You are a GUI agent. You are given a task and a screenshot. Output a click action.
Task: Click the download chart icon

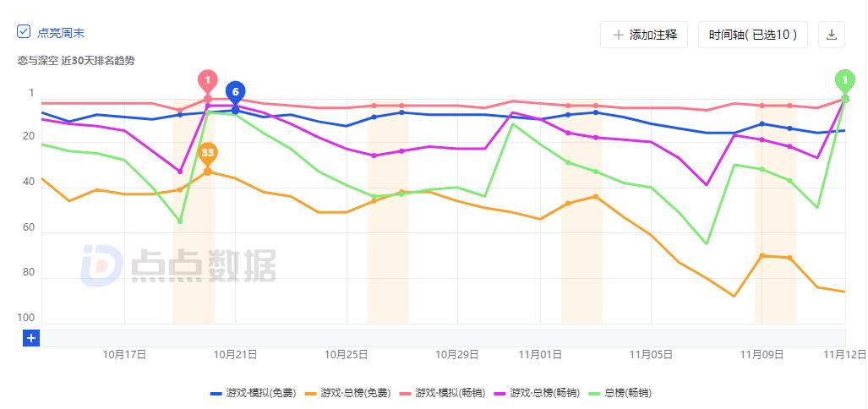pyautogui.click(x=832, y=35)
